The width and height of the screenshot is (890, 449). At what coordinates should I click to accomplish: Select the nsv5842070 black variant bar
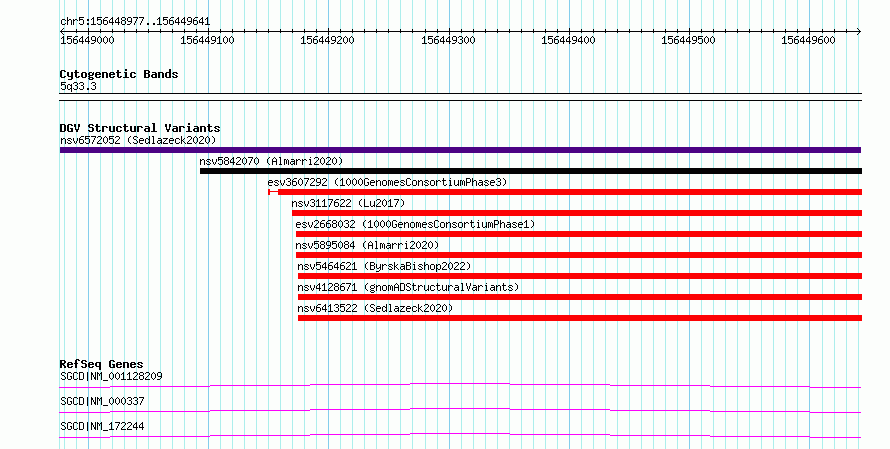(531, 171)
